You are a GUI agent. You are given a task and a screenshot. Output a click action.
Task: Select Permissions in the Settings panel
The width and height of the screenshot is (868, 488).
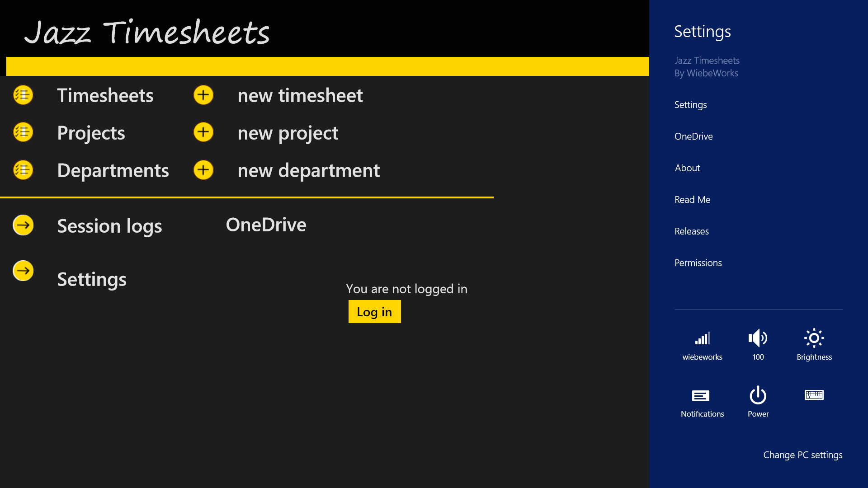tap(698, 263)
